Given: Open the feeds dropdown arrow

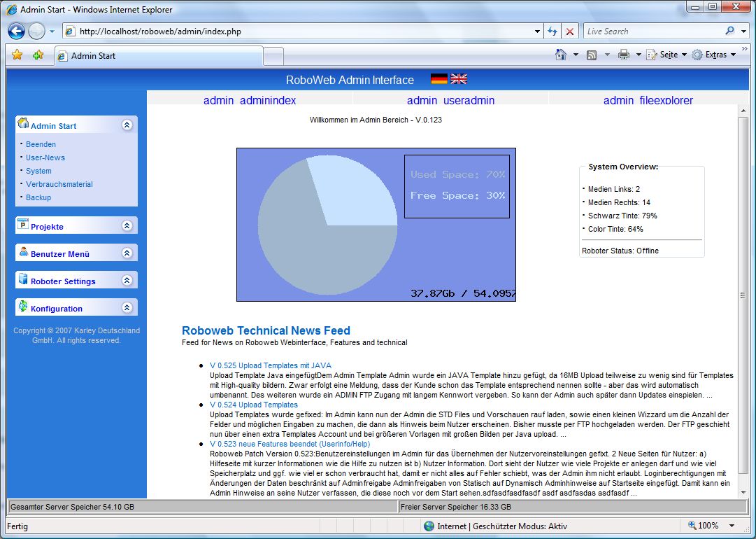Looking at the screenshot, I should point(607,55).
